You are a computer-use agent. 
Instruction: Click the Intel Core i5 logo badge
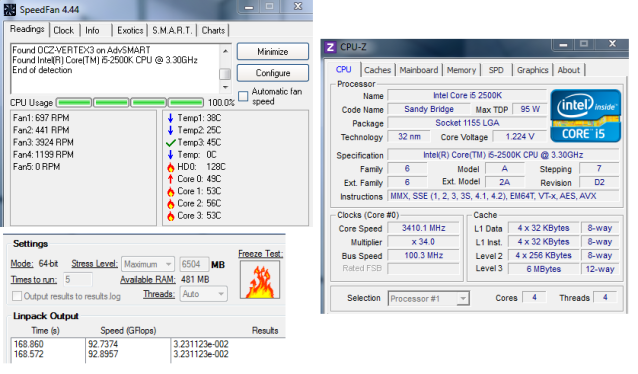pos(586,116)
